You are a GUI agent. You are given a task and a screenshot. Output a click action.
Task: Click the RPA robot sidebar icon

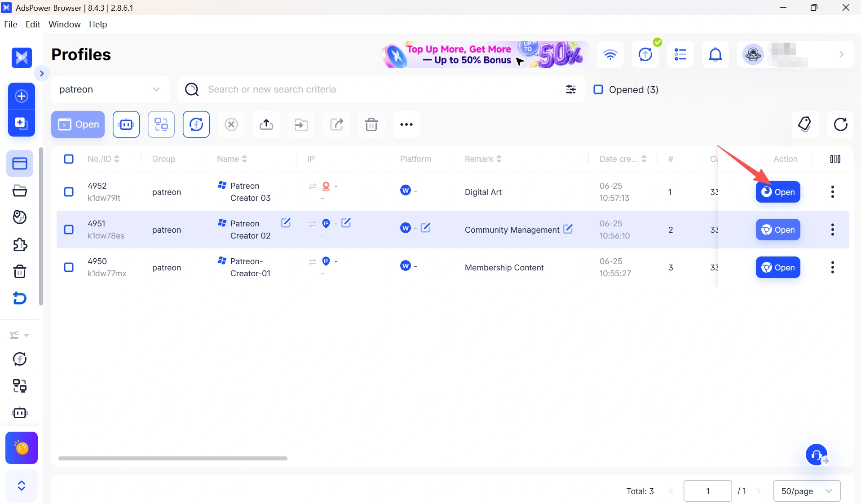point(20,412)
